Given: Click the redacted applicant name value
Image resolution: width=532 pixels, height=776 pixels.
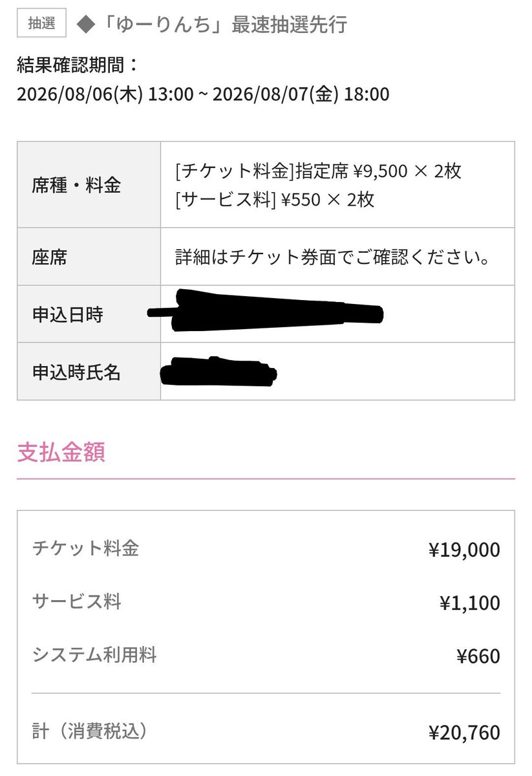Looking at the screenshot, I should pyautogui.click(x=220, y=371).
